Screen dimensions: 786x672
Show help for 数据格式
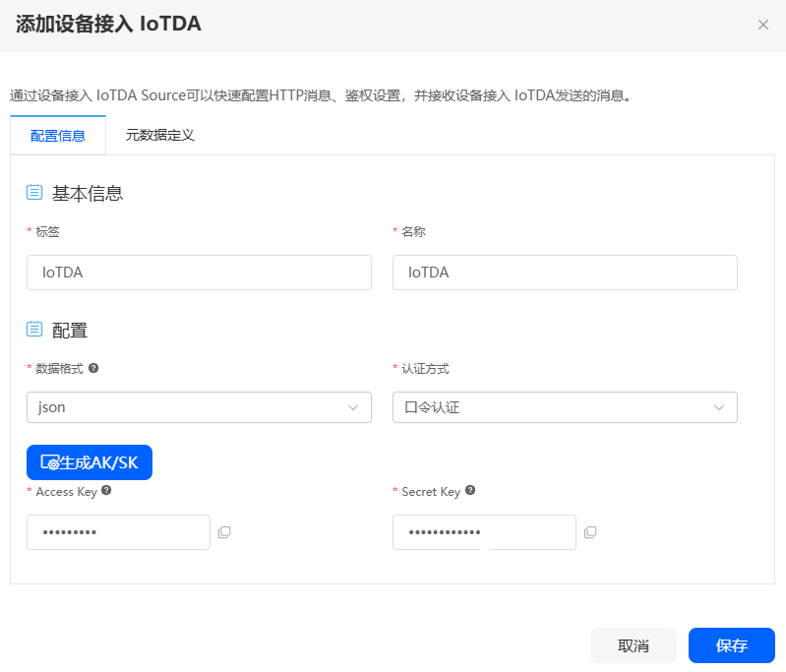93,368
